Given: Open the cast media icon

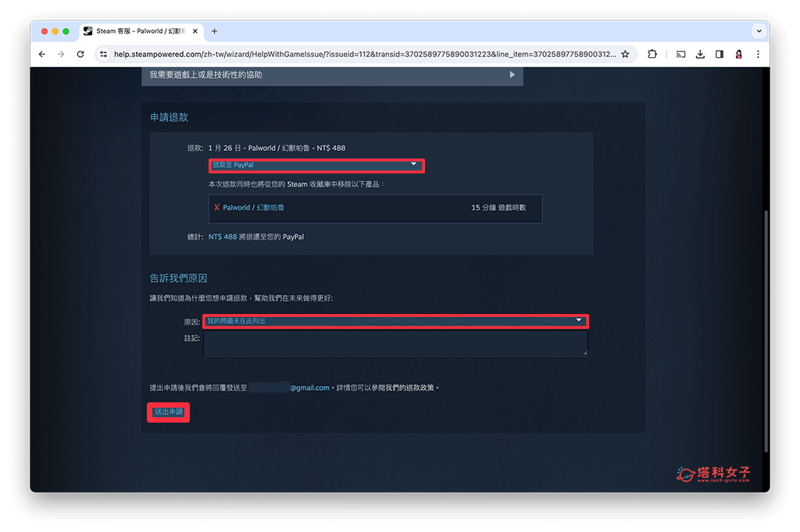Looking at the screenshot, I should [680, 54].
